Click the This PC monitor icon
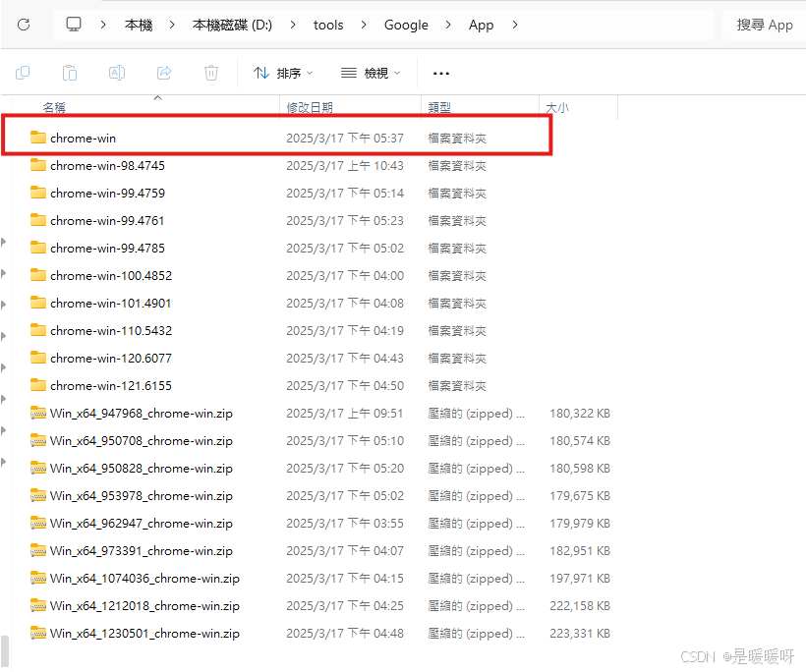Viewport: 806px width, 672px height. pos(74,25)
